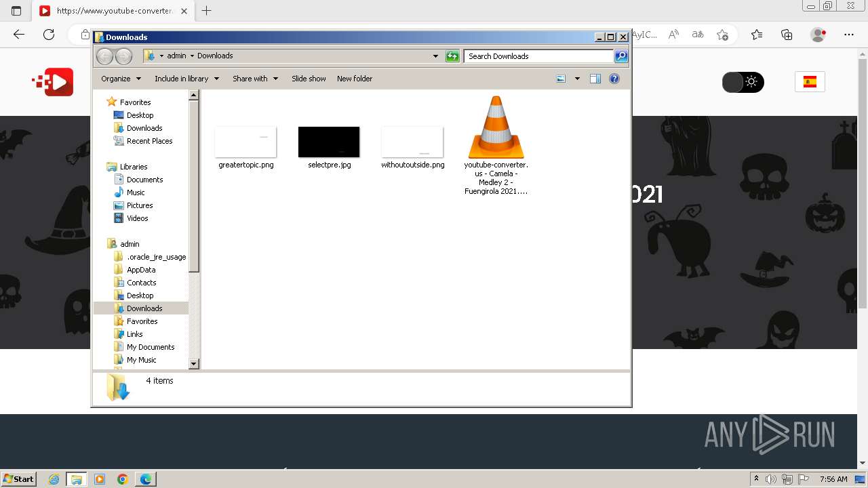Open a new Edge tab with plus

coord(207,11)
